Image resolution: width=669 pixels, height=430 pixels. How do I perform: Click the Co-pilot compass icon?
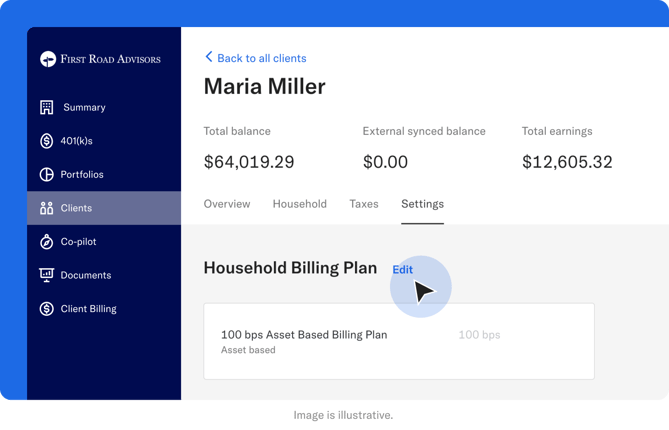coord(47,241)
